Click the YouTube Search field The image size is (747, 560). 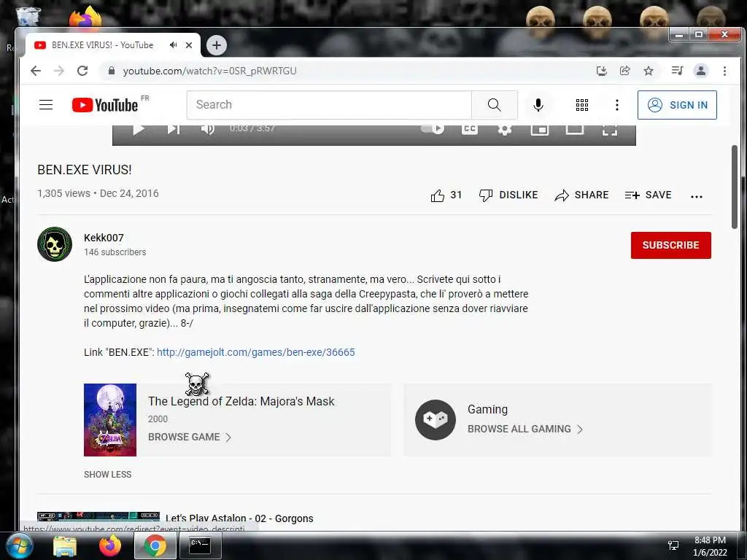tap(329, 105)
